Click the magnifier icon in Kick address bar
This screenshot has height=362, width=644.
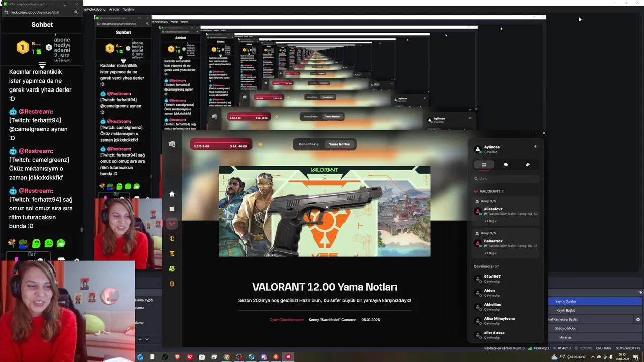pyautogui.click(x=76, y=12)
